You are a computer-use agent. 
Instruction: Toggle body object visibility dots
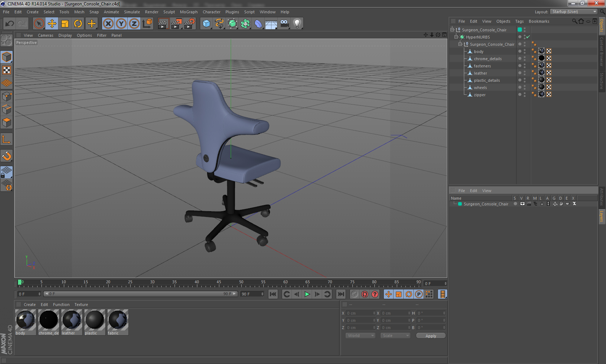pyautogui.click(x=524, y=51)
